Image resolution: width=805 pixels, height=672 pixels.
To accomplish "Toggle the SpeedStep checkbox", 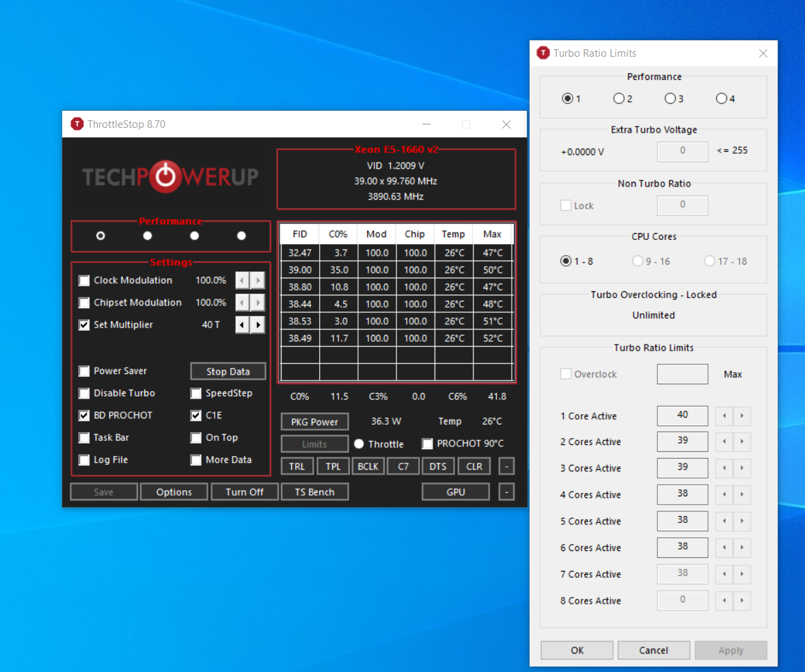I will 195,394.
